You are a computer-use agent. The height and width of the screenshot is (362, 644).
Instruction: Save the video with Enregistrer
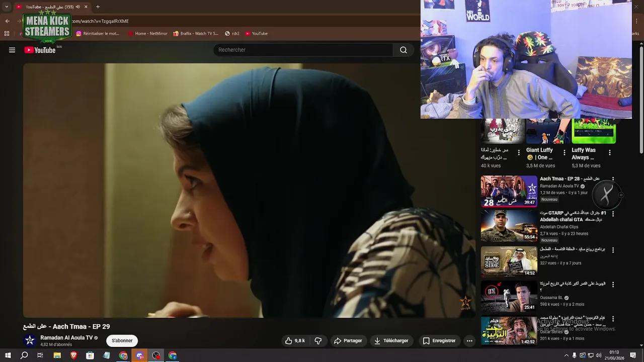(439, 340)
